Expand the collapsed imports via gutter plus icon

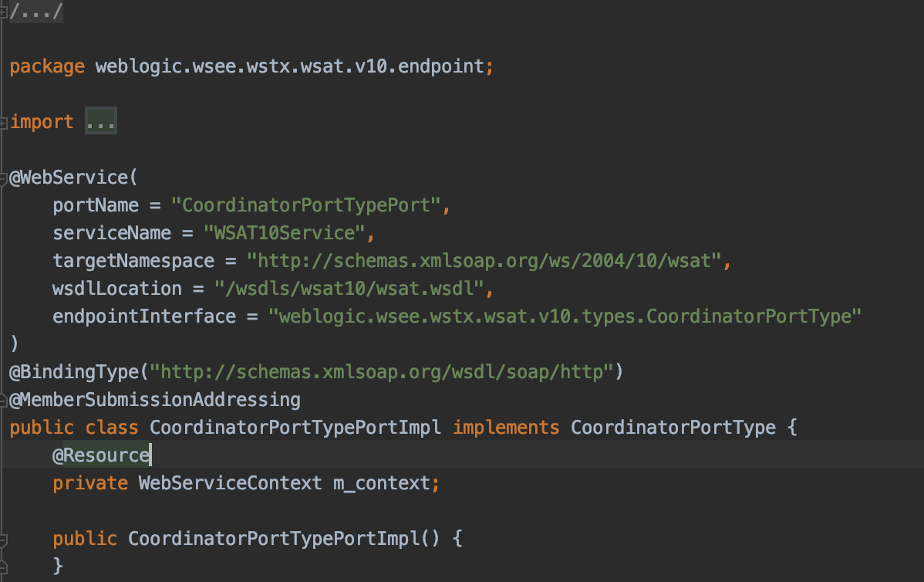(3, 123)
